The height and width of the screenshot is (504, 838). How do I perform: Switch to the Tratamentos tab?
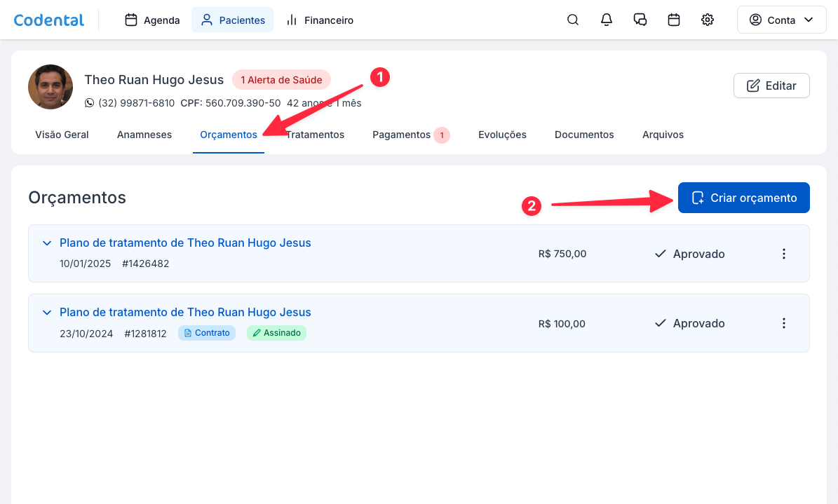(317, 135)
